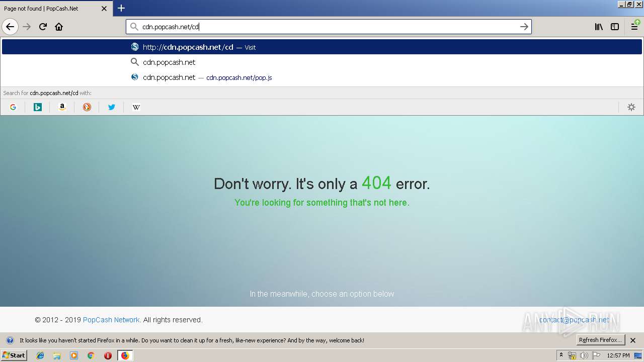Select the Page not found tab

point(55,9)
